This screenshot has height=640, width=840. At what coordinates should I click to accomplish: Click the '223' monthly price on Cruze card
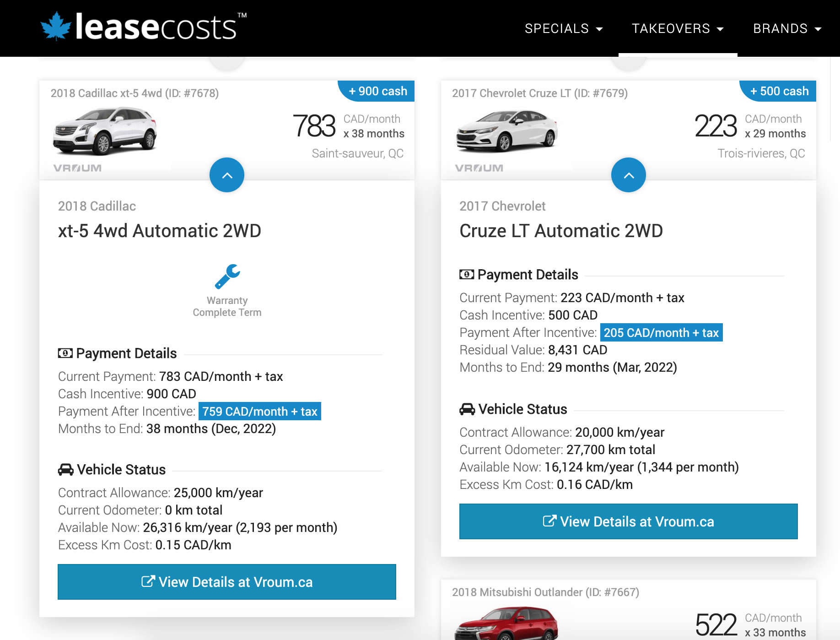coord(716,126)
